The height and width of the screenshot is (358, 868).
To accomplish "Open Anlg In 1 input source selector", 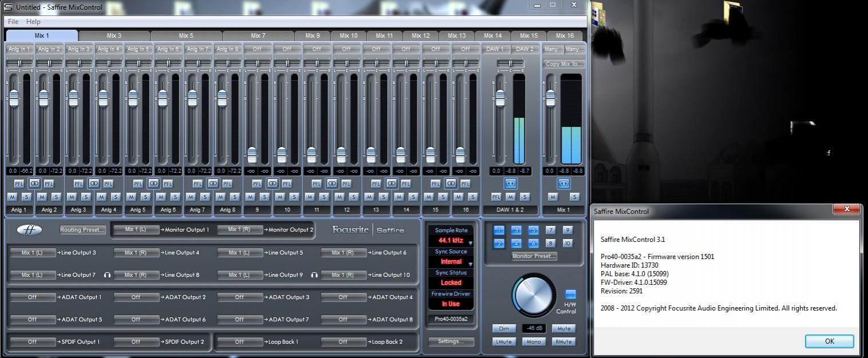I will (19, 49).
